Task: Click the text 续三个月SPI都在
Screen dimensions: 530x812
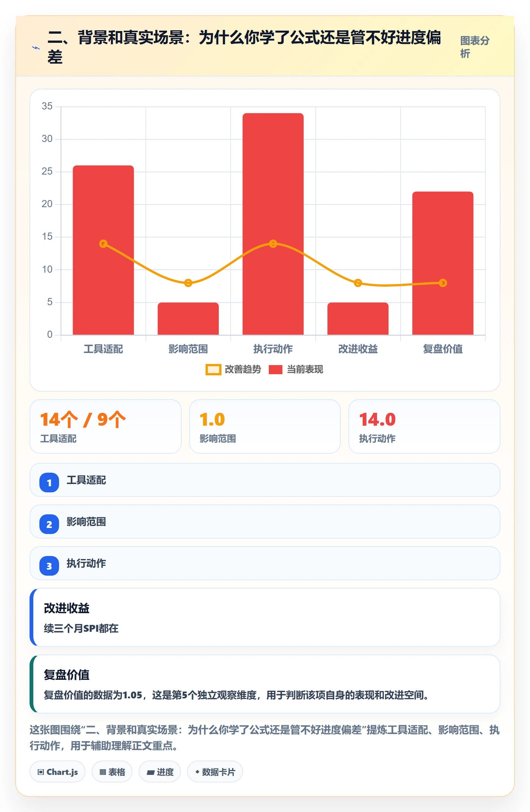Action: [x=81, y=629]
